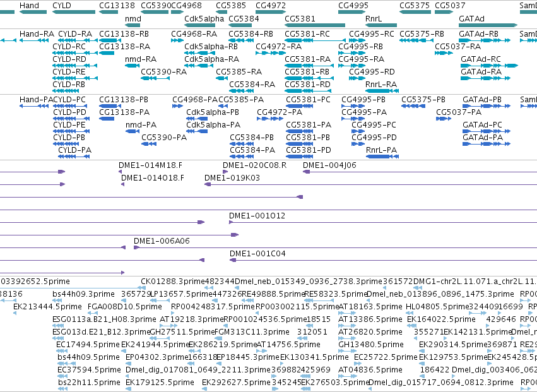This screenshot has height=392, width=537.
Task: Select the CG4995-RD transcript label
Action: click(x=372, y=72)
